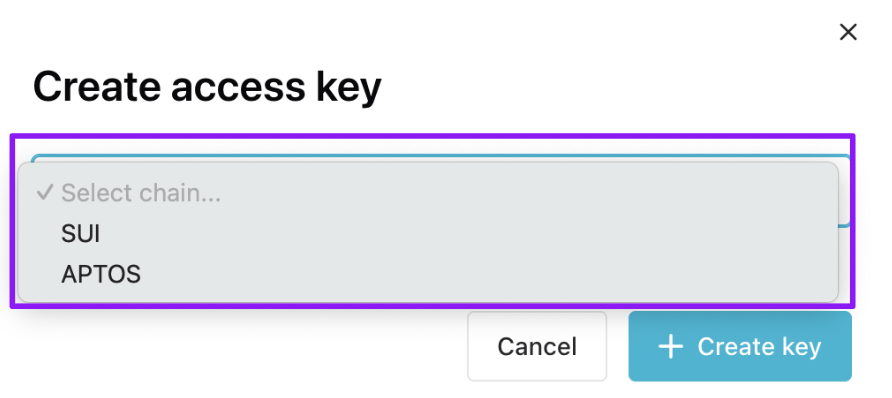
Task: Click the plus icon on Create key
Action: [x=671, y=346]
